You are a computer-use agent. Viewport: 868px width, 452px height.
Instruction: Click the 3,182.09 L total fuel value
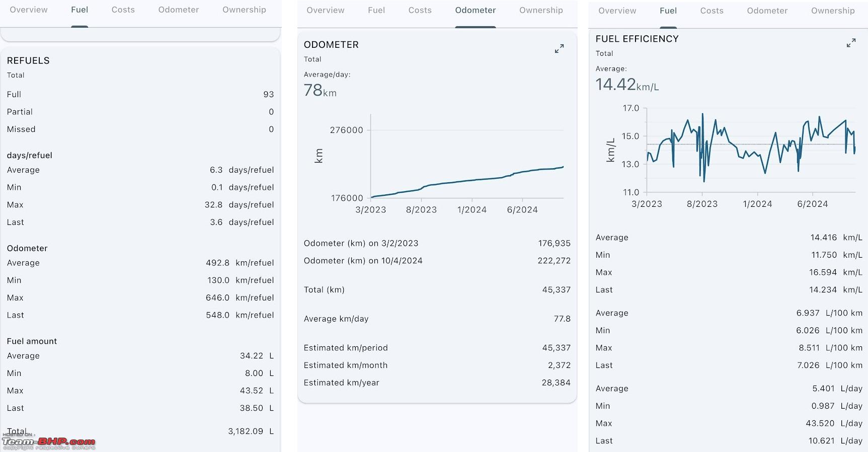(251, 431)
